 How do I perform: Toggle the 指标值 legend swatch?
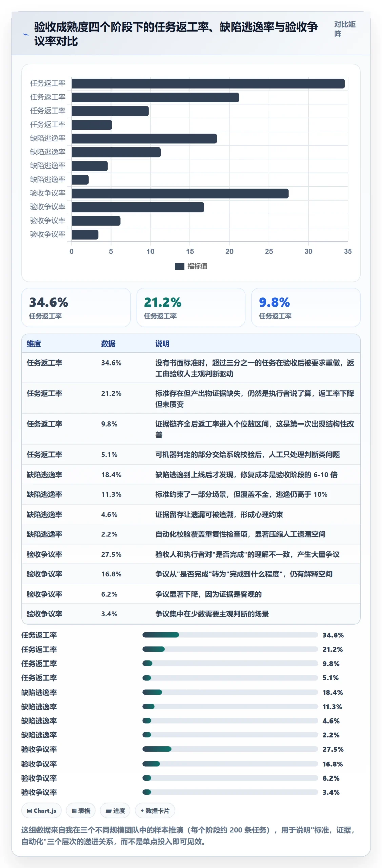[179, 267]
